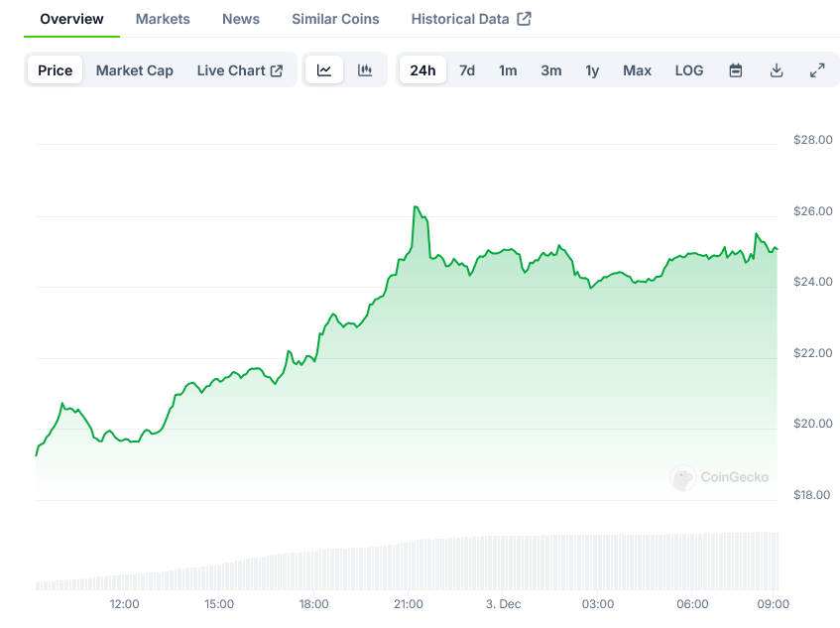
Task: Show the 3m price history
Action: coord(551,70)
